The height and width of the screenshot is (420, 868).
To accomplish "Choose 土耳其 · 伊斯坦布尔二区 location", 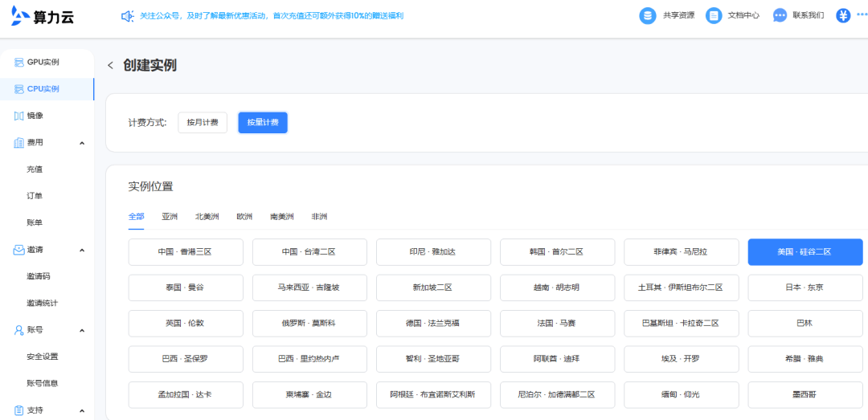I will click(682, 287).
